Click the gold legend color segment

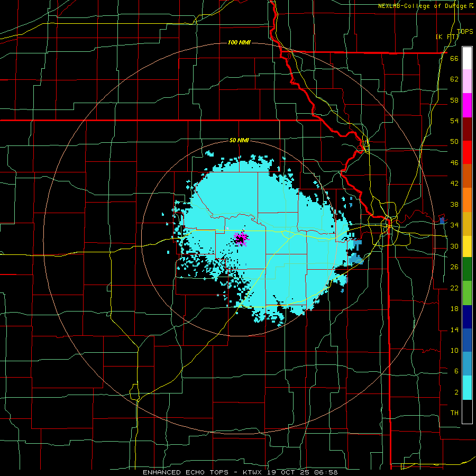coord(467,223)
